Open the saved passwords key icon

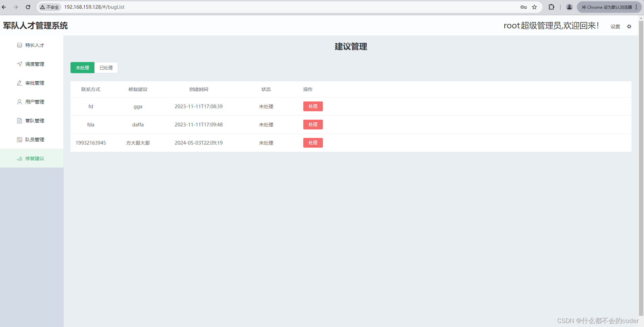point(524,7)
